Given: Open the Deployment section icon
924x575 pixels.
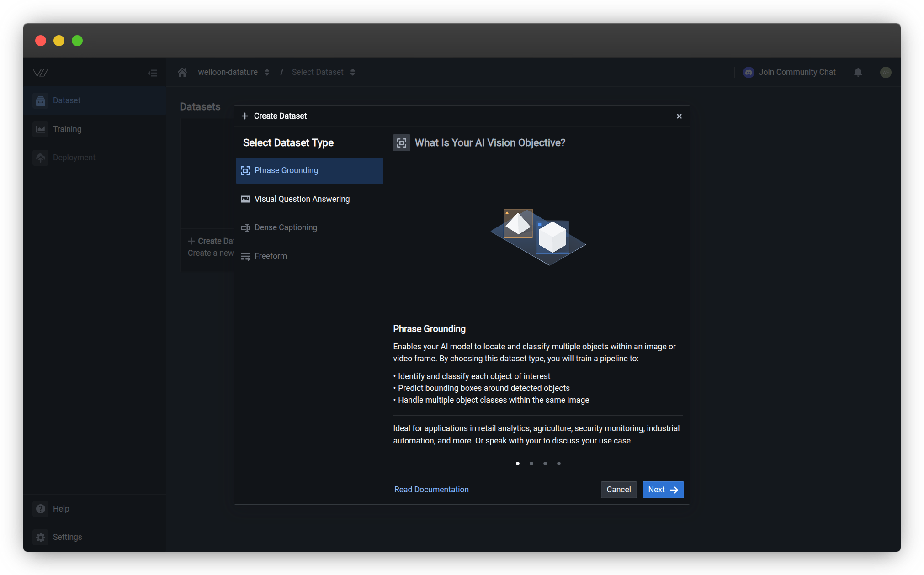Looking at the screenshot, I should [x=41, y=157].
